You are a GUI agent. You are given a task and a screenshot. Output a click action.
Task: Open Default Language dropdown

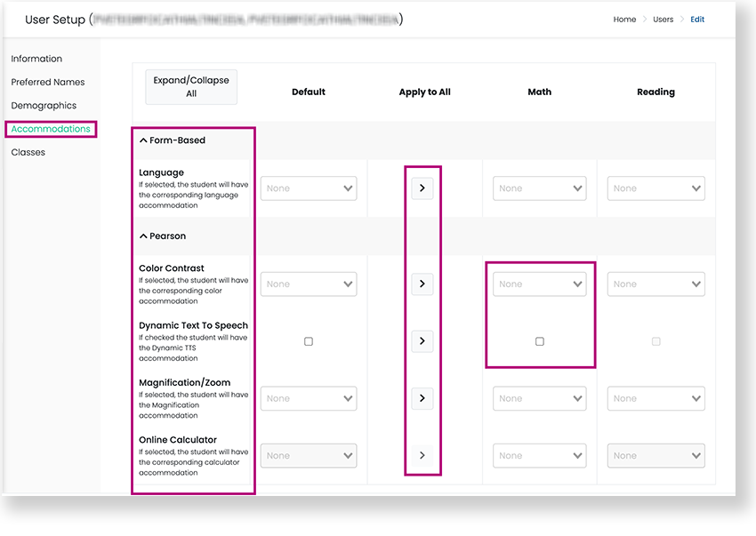pos(309,188)
